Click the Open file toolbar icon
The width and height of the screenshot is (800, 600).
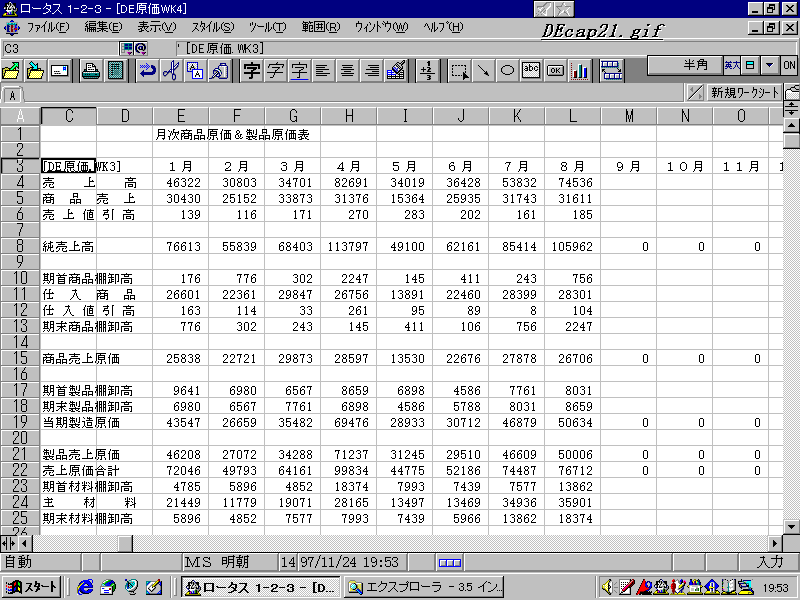pos(12,70)
